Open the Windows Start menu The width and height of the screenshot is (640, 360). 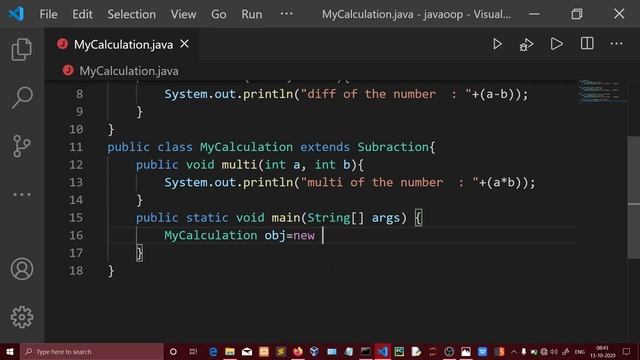(10, 351)
